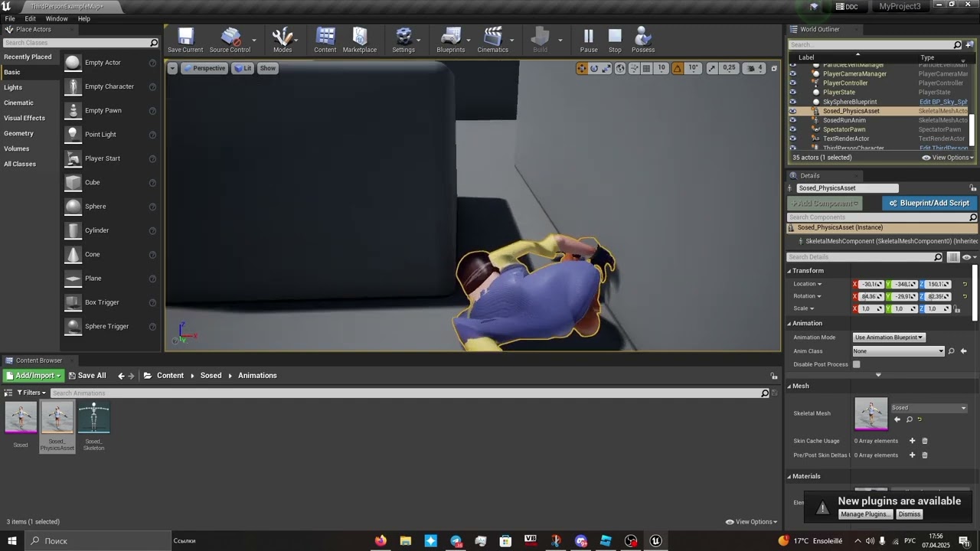Open the Settings toolbar icon
980x551 pixels.
[403, 40]
